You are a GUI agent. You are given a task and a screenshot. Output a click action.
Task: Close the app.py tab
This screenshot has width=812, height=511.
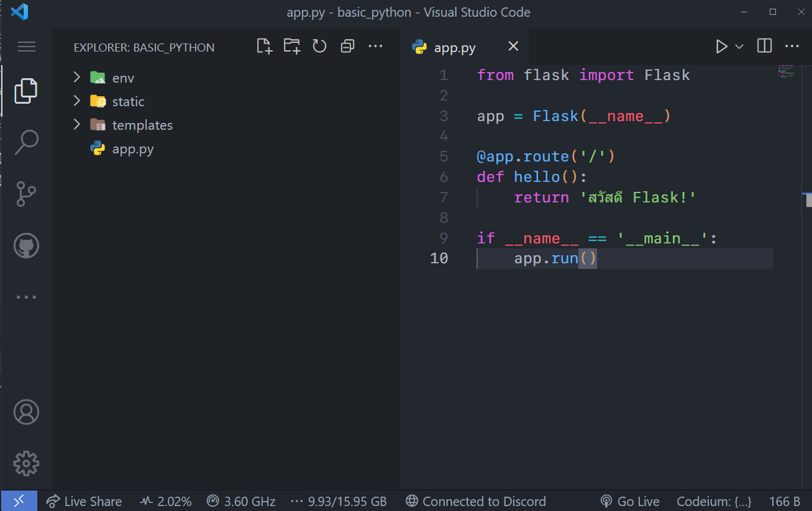(x=513, y=47)
